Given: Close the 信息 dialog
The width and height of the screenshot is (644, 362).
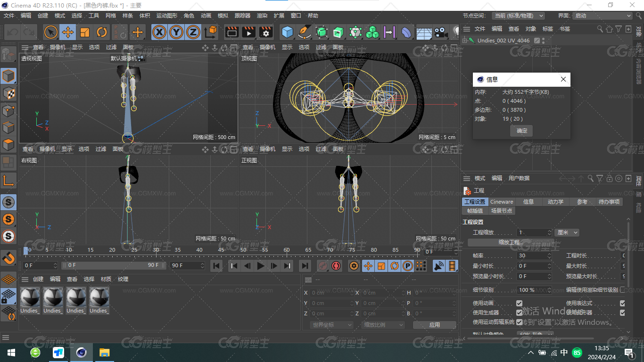Looking at the screenshot, I should (563, 79).
